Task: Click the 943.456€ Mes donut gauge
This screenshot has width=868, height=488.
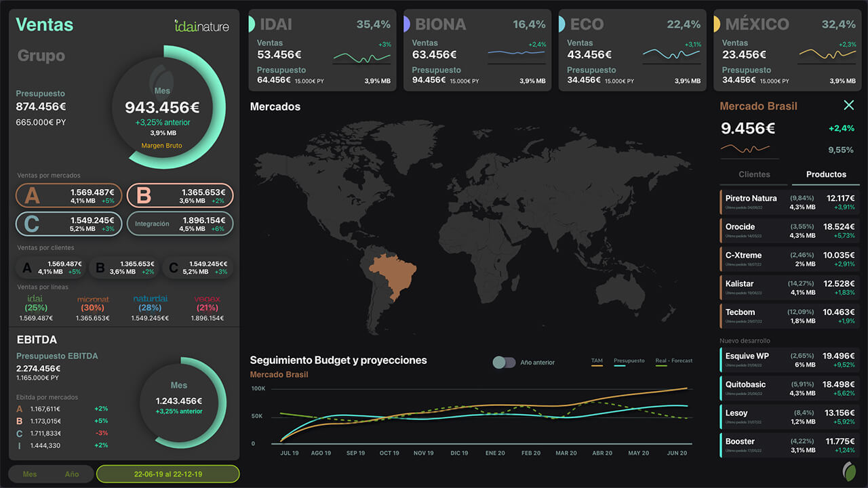Action: click(162, 107)
